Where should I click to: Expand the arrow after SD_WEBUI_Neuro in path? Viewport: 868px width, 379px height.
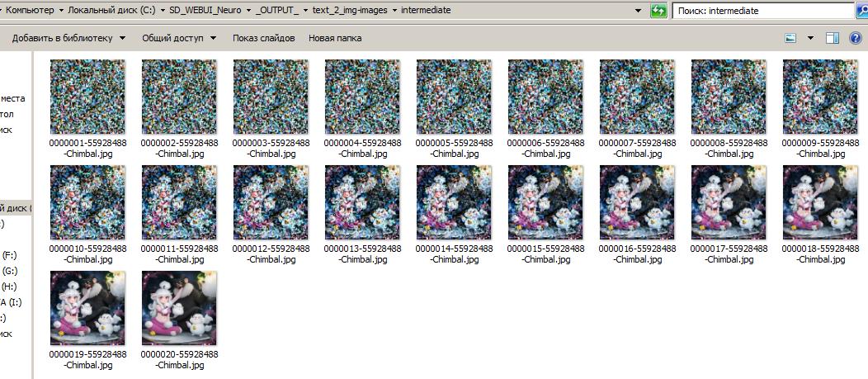[249, 11]
